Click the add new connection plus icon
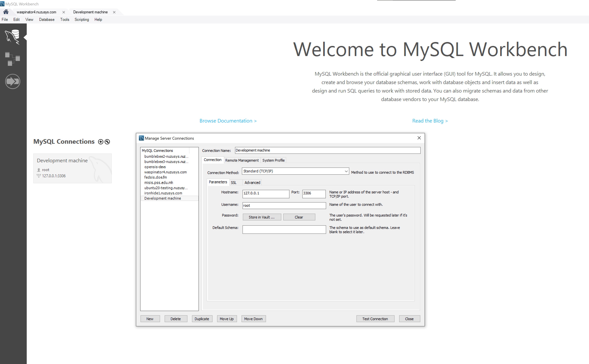 101,142
